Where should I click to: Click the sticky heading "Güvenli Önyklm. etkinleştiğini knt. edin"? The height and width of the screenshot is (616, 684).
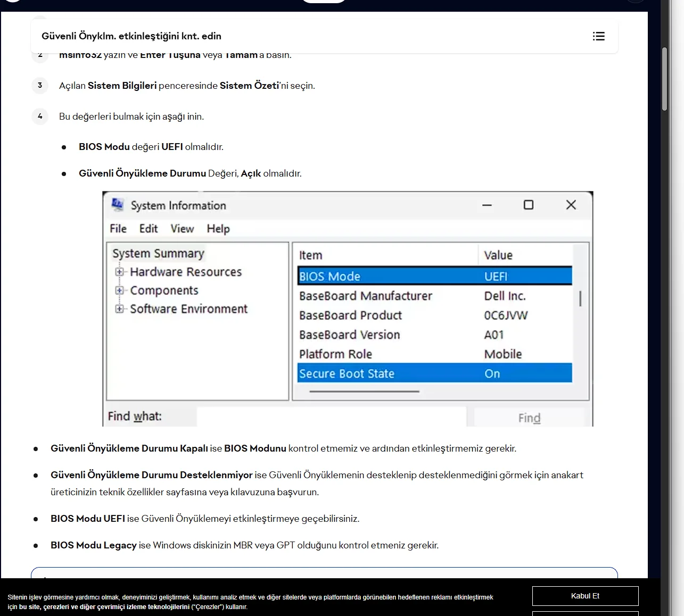click(131, 36)
